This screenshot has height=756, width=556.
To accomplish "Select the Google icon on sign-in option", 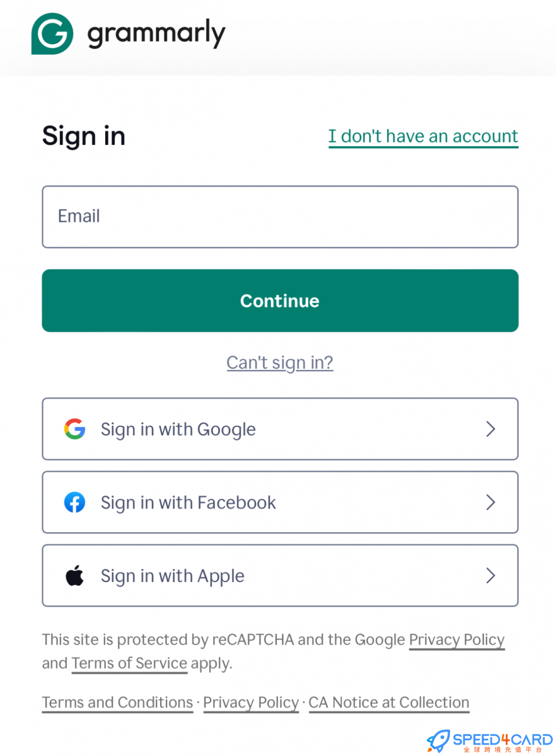I will pos(74,429).
